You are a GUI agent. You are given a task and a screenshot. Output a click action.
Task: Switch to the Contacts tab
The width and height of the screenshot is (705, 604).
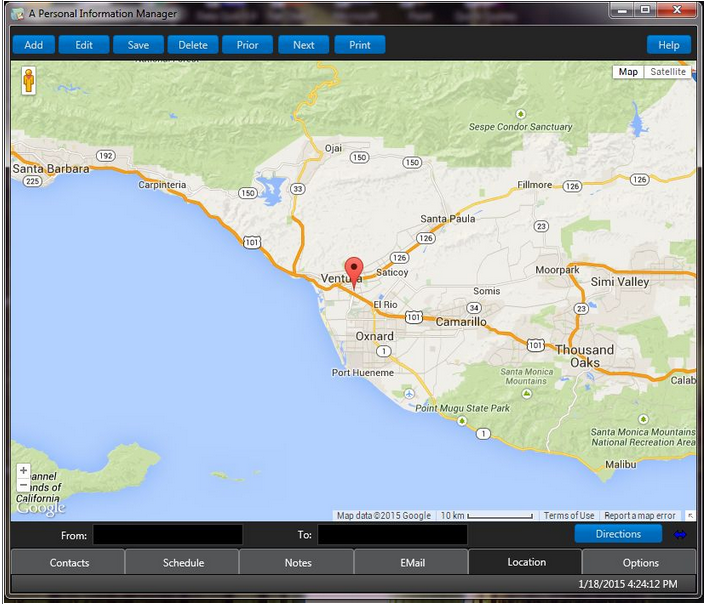pyautogui.click(x=69, y=563)
